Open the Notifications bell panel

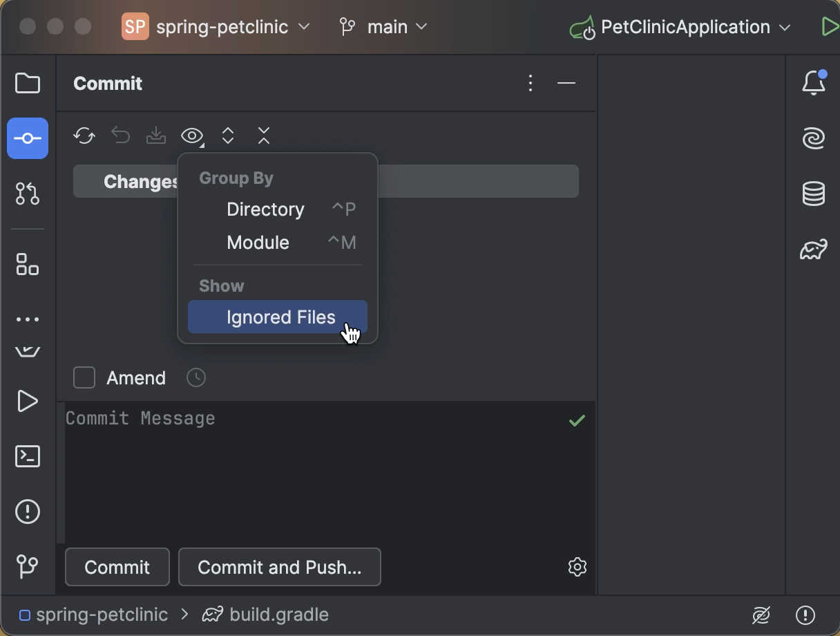[x=813, y=82]
